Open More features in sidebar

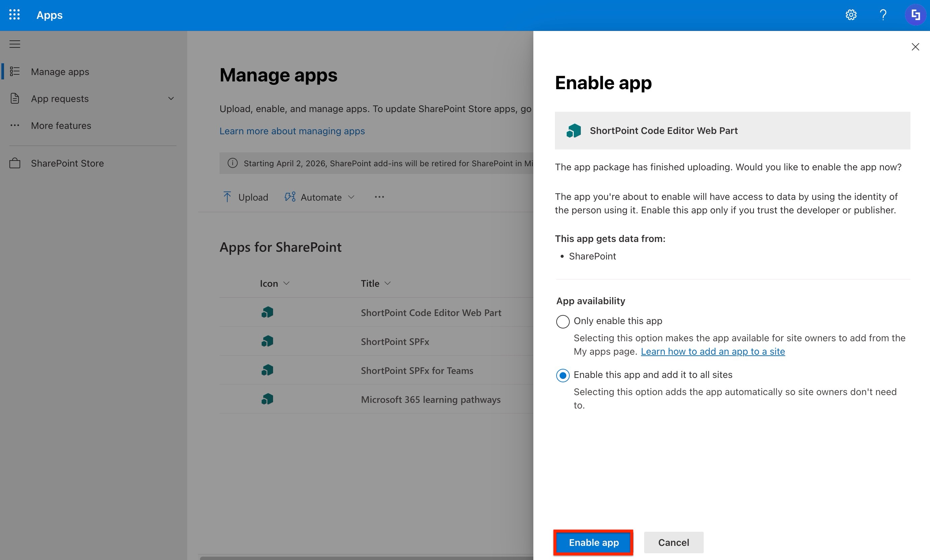(x=61, y=126)
